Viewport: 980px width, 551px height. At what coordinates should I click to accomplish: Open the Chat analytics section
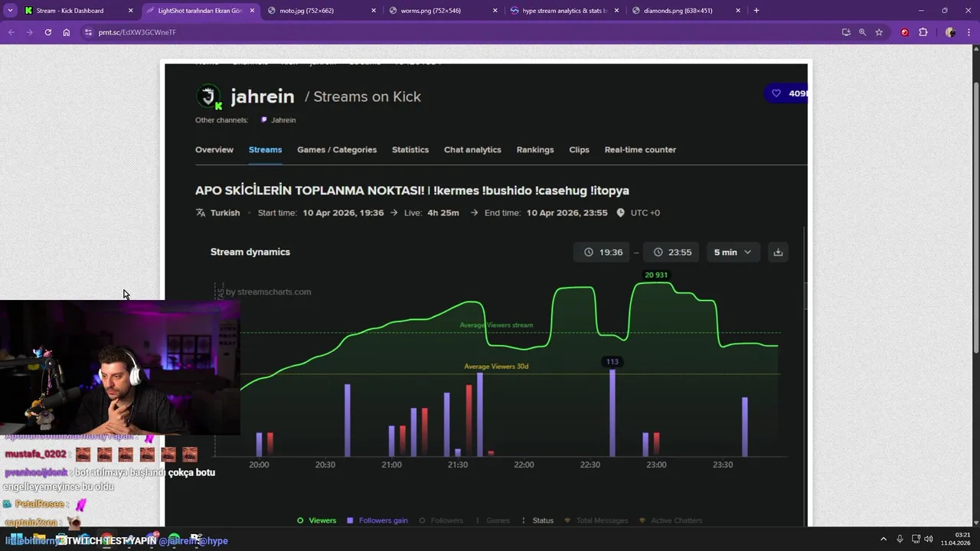click(x=472, y=149)
